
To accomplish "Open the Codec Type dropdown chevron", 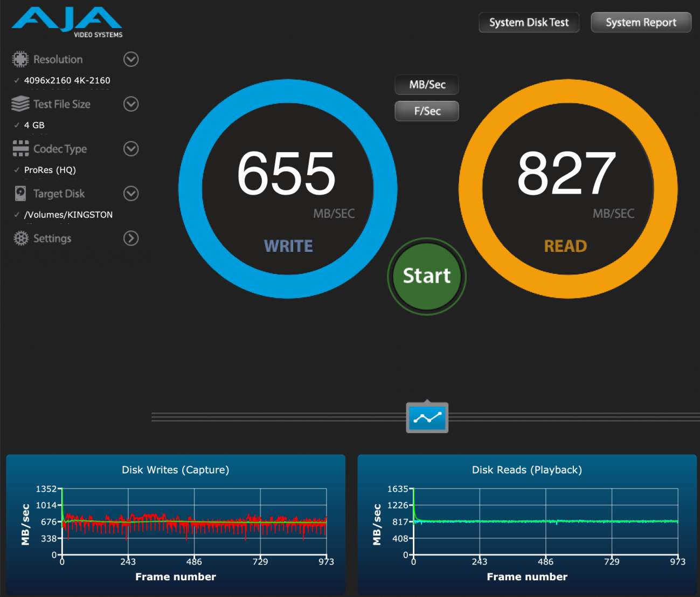I will 131,148.
